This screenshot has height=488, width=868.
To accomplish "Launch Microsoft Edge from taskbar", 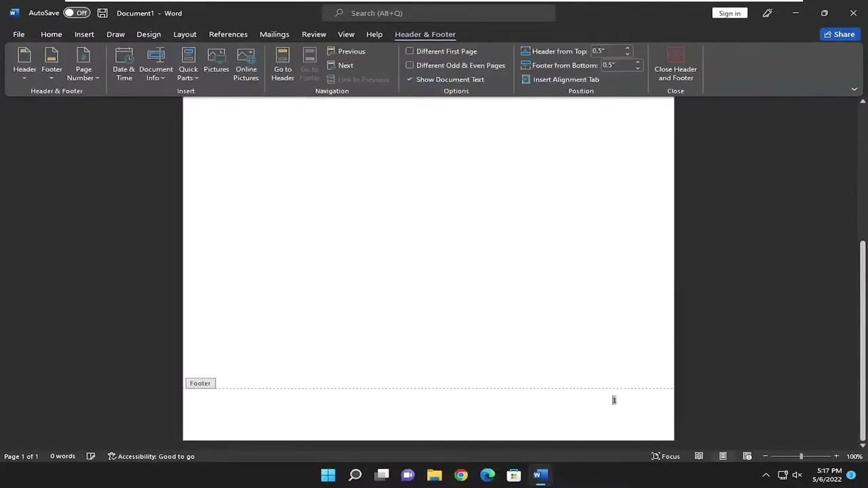I will pyautogui.click(x=488, y=475).
